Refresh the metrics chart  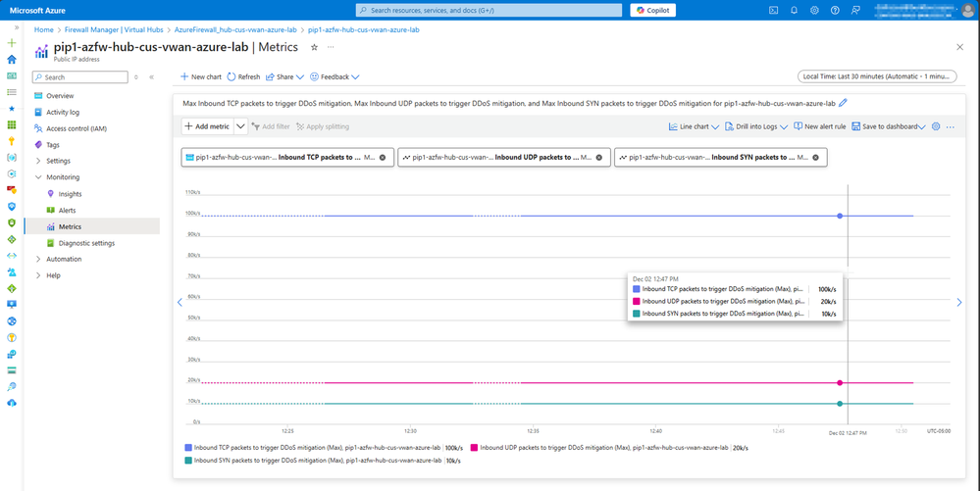(x=243, y=76)
